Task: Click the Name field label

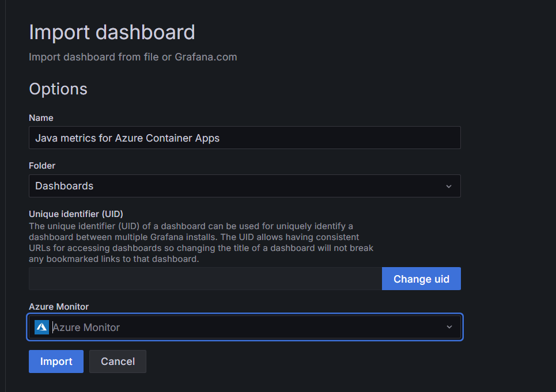Action: point(41,118)
